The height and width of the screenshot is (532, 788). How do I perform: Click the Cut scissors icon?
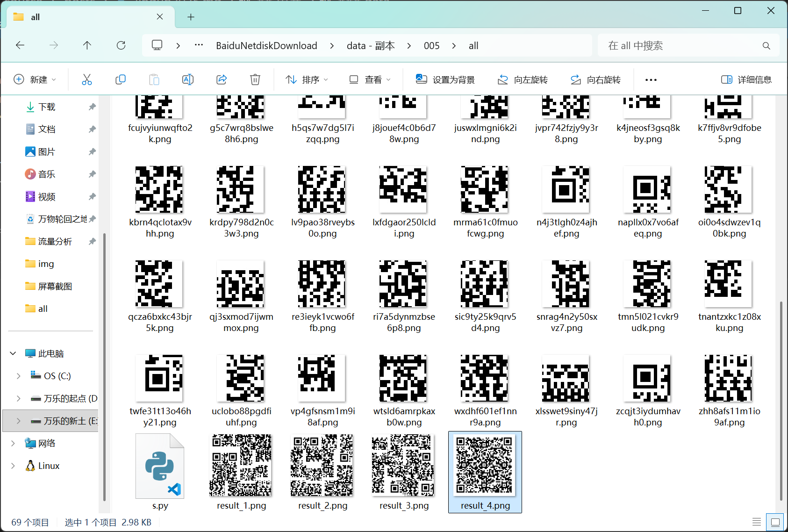(x=87, y=79)
